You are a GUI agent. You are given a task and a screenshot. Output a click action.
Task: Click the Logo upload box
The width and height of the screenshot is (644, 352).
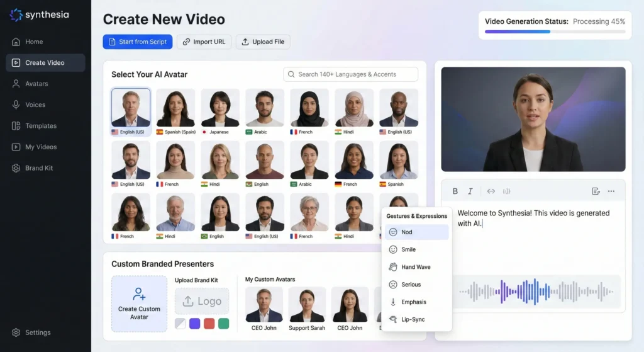(202, 301)
